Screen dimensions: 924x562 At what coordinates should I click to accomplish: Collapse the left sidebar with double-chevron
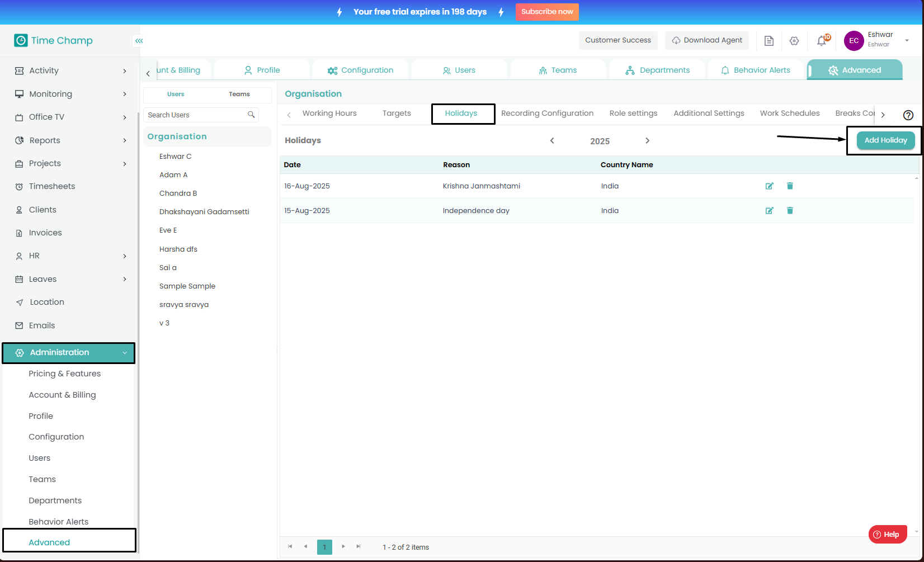pos(139,41)
